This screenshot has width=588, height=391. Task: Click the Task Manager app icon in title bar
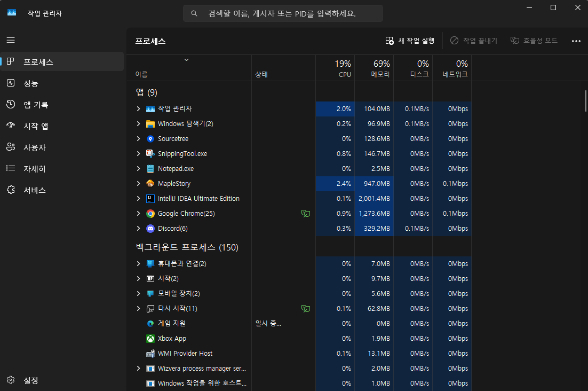(12, 13)
